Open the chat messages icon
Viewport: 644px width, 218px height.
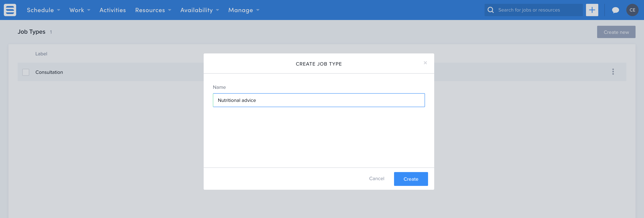tap(615, 10)
